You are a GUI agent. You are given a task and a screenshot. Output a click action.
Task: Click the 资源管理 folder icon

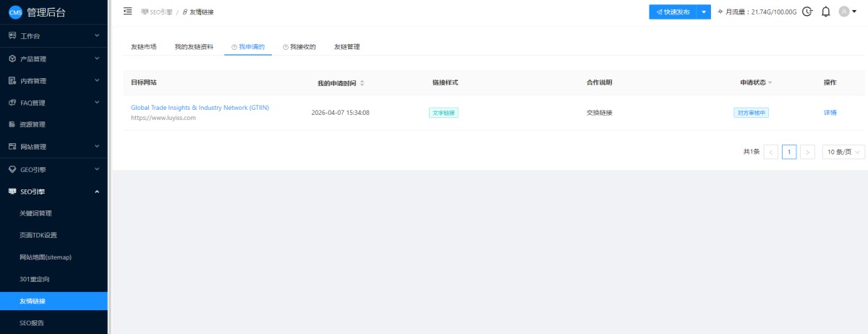coord(12,124)
